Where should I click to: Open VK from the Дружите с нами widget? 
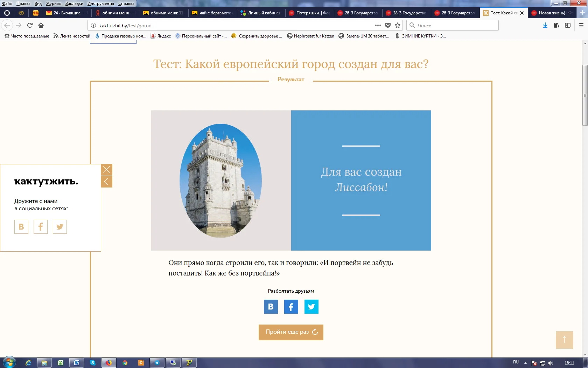21,227
